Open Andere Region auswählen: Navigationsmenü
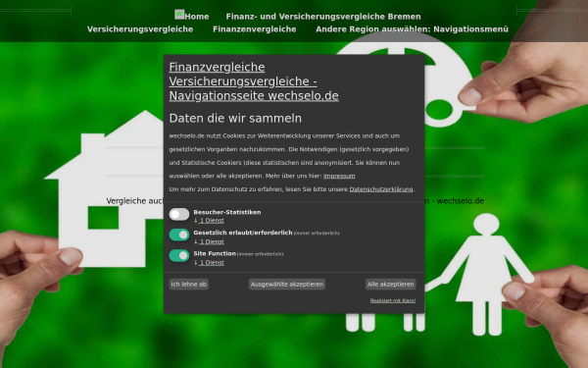 click(413, 29)
